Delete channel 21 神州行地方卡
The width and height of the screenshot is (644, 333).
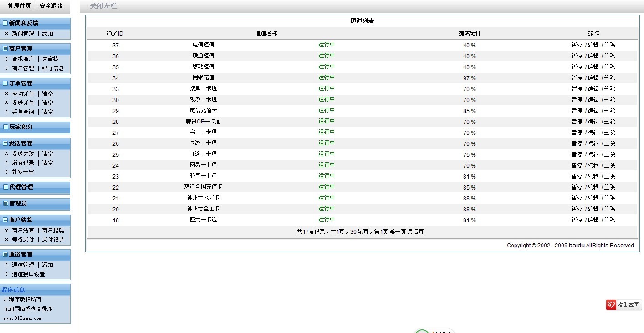609,198
